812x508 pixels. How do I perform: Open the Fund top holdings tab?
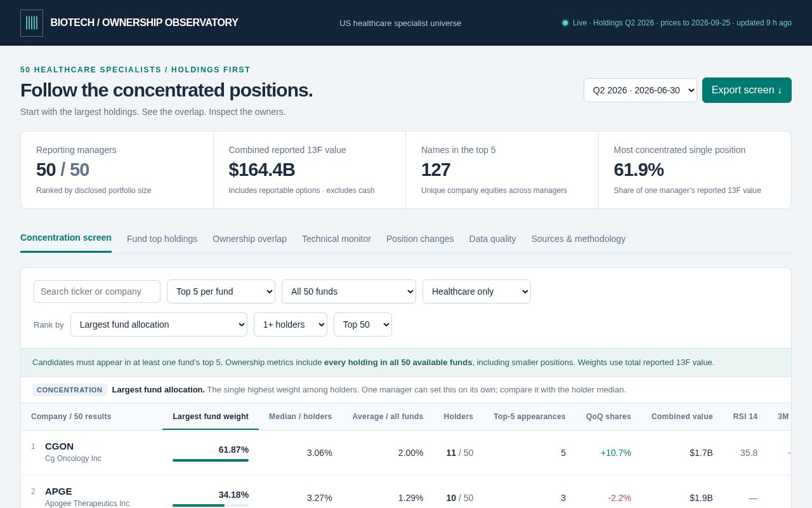tap(162, 239)
